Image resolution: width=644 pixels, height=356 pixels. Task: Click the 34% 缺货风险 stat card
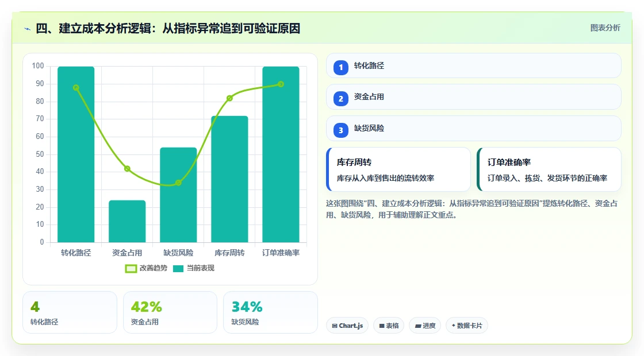coord(270,312)
